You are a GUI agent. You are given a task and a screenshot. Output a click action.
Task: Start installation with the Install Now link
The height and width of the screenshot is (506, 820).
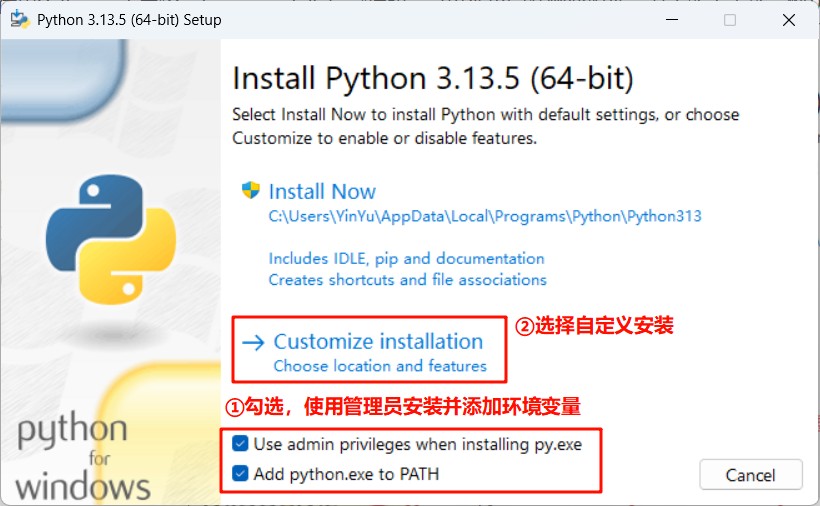(x=322, y=192)
